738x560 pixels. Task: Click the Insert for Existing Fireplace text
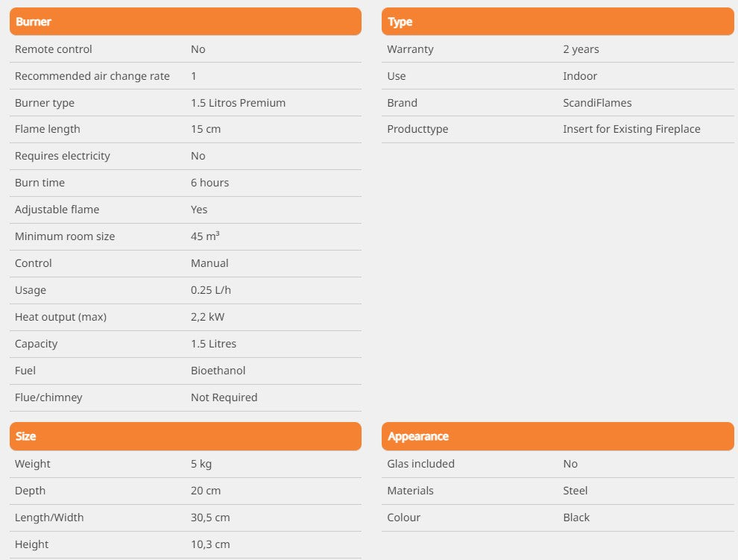click(x=631, y=129)
